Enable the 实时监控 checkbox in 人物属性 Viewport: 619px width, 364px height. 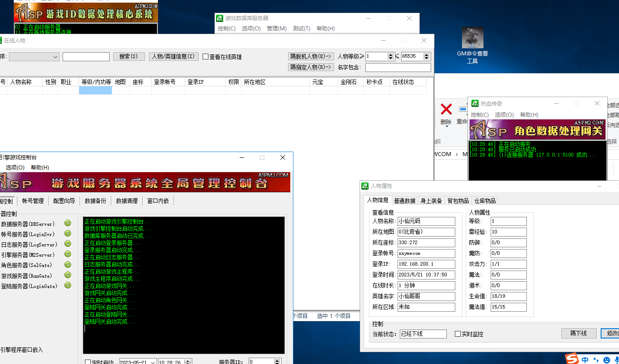point(458,334)
